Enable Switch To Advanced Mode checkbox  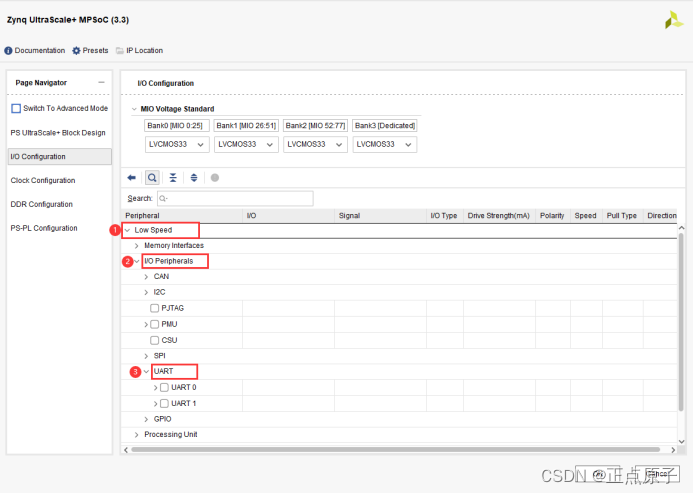click(16, 108)
